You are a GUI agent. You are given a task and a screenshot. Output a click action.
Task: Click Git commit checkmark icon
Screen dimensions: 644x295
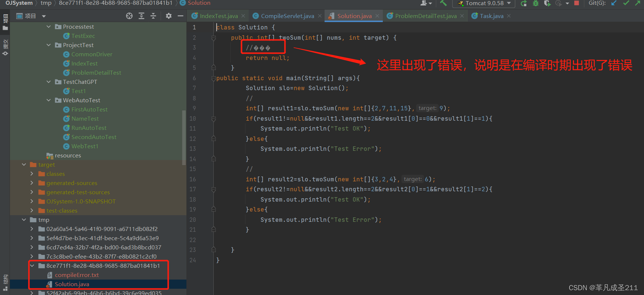[626, 3]
